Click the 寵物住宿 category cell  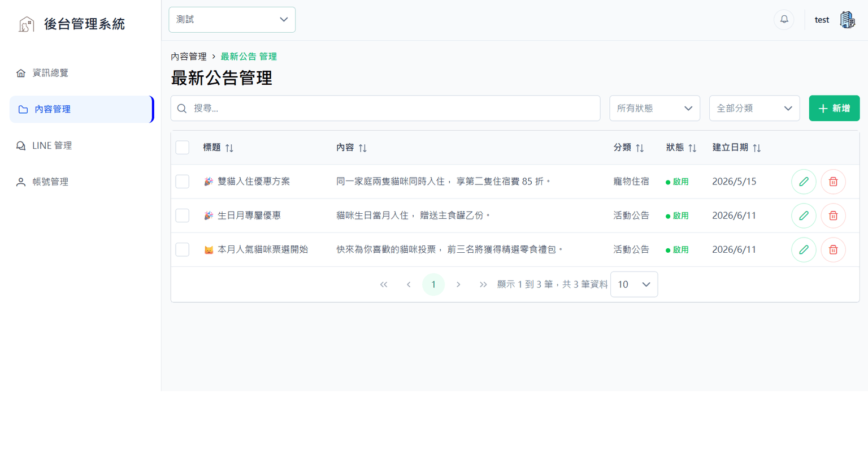click(x=631, y=182)
